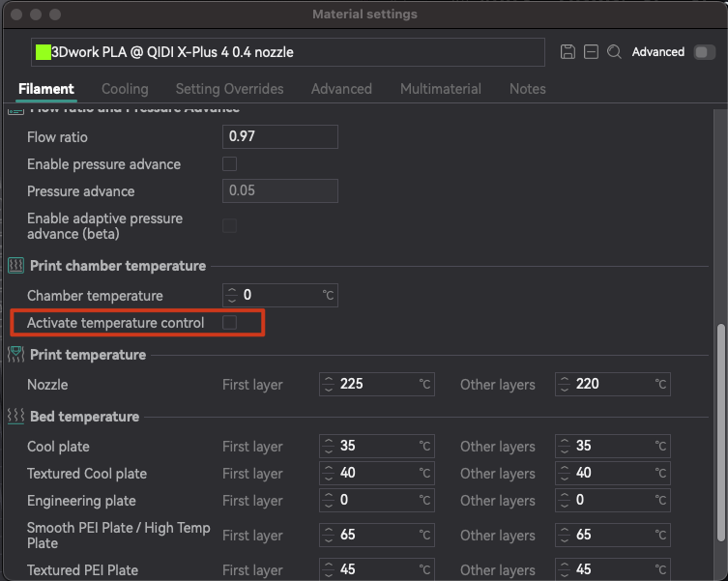Screen dimensions: 728x581
Task: Click the search settings magnifier icon
Action: click(614, 52)
